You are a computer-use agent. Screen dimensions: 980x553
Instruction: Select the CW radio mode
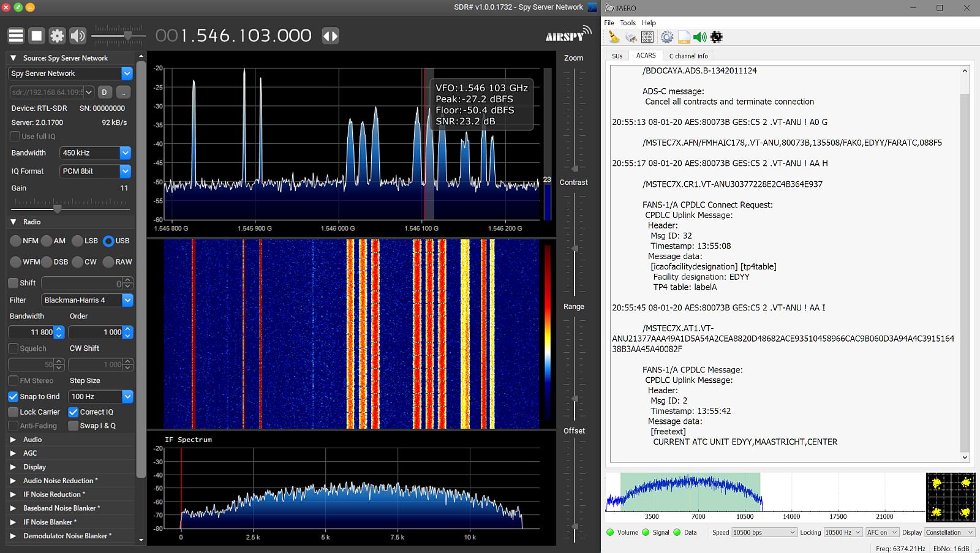pos(77,261)
